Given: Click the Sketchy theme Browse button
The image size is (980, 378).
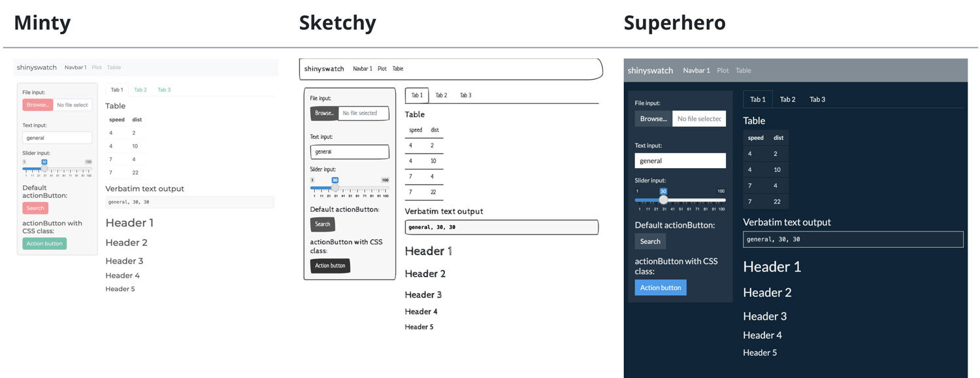Looking at the screenshot, I should 324,113.
